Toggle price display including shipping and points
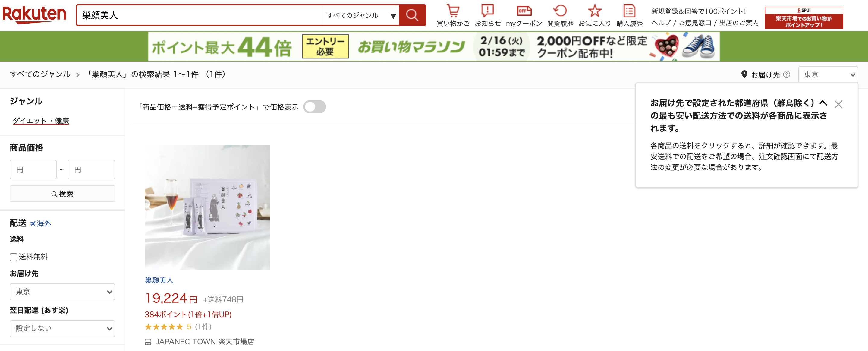This screenshot has width=868, height=351. click(314, 107)
